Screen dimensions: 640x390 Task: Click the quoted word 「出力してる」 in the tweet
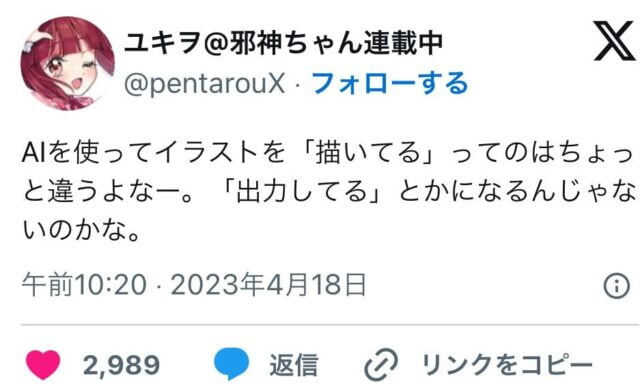click(x=304, y=192)
